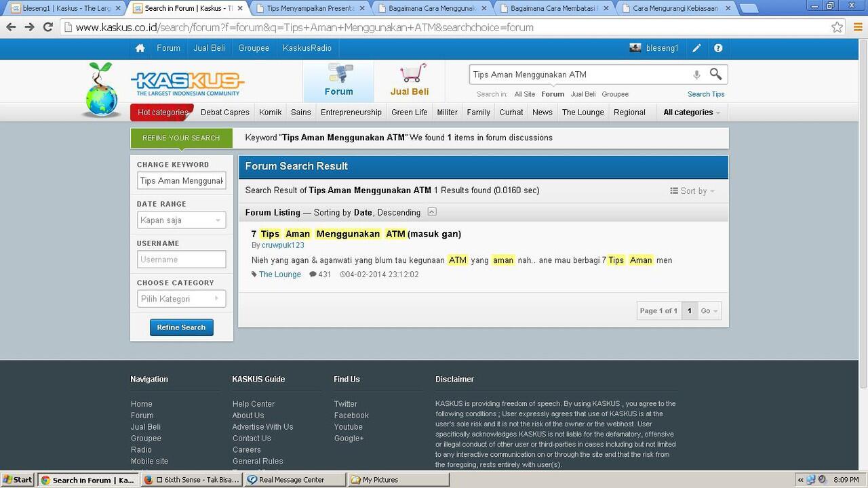This screenshot has height=488, width=868.
Task: Open the Sort by dropdown
Action: click(692, 191)
